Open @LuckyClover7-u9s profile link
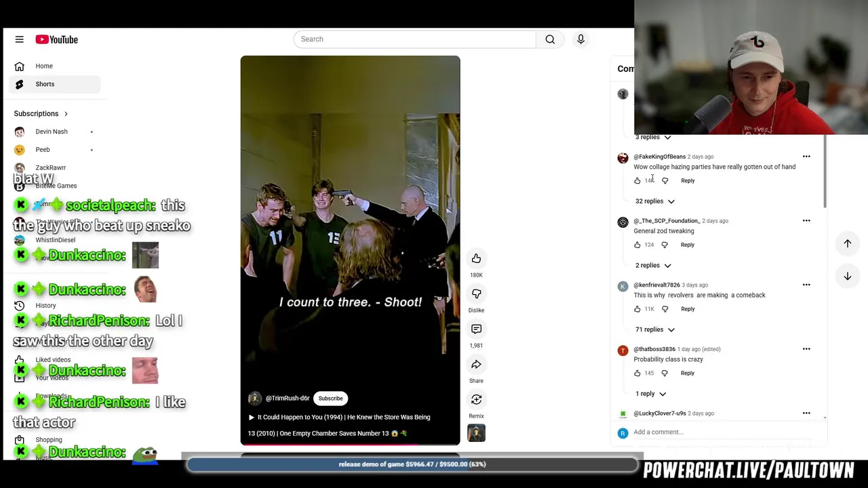Screen dimensions: 868x488 pyautogui.click(x=660, y=413)
